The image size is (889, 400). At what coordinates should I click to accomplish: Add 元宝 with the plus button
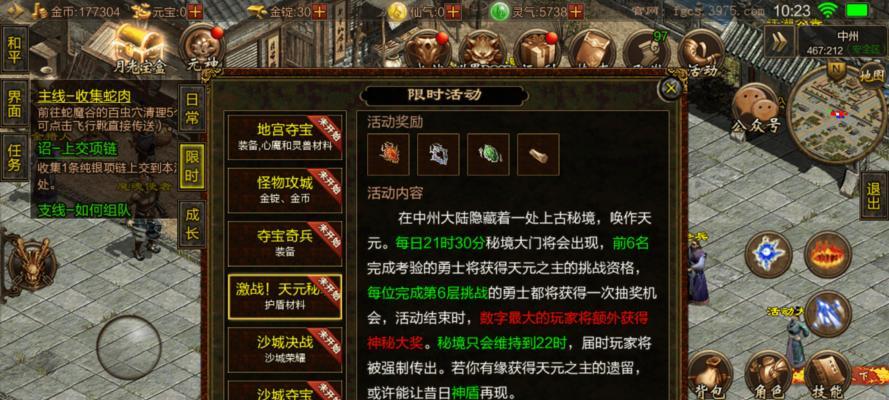click(195, 11)
